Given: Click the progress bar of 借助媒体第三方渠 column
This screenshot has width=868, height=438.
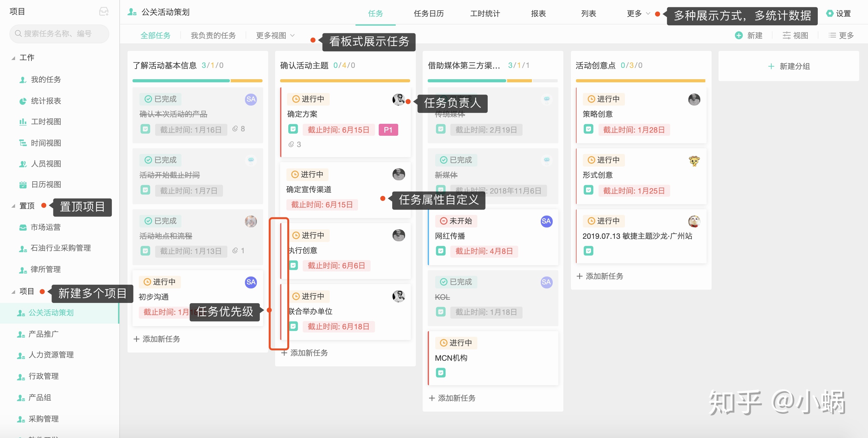Looking at the screenshot, I should pos(492,80).
